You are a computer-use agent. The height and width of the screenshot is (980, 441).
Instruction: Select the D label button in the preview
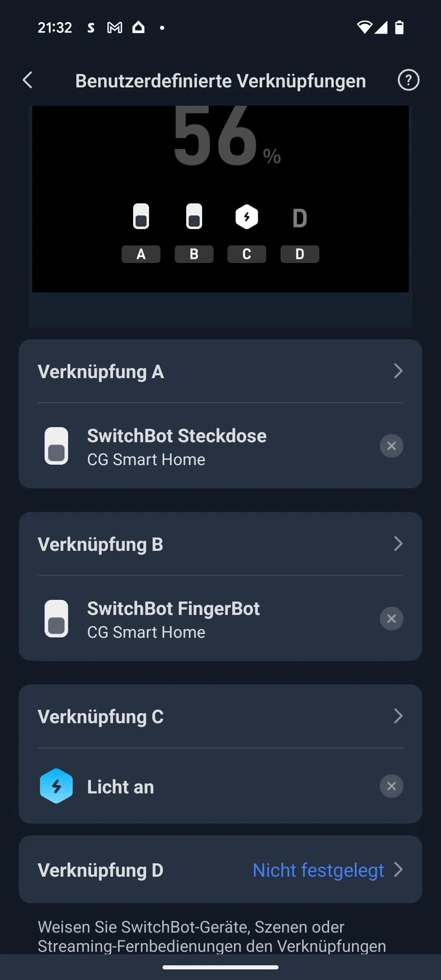[x=300, y=254]
